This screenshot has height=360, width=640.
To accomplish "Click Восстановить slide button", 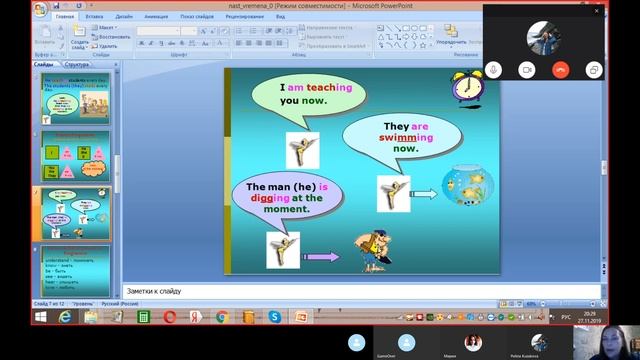I will tap(111, 37).
